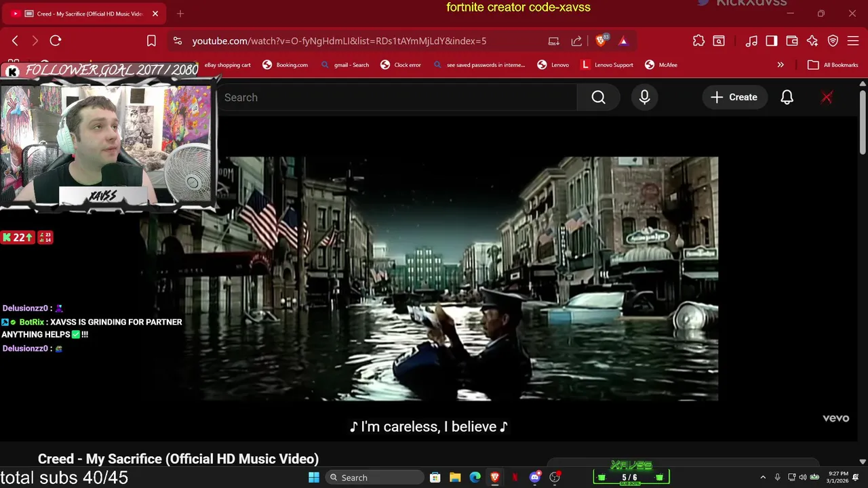Open the media playlist music note icon
Image resolution: width=868 pixels, height=488 pixels.
751,41
